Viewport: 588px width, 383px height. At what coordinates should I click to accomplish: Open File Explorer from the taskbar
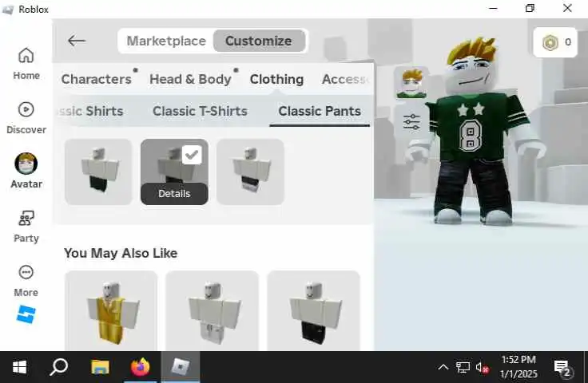point(100,367)
